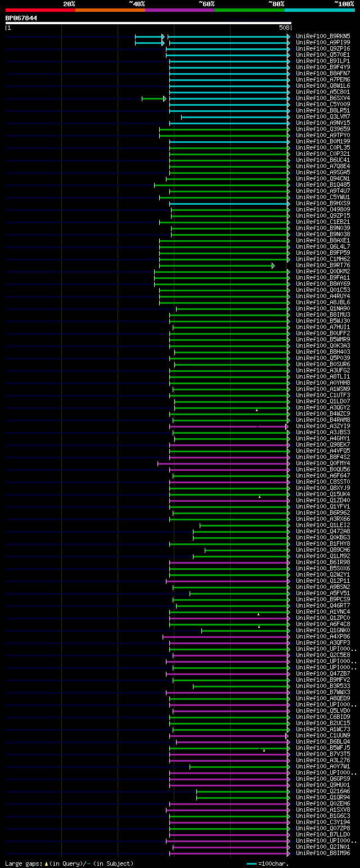Image resolution: width=360 pixels, height=868 pixels.
Task: Select label UniRef100_A7HUI1
Action: (323, 327)
